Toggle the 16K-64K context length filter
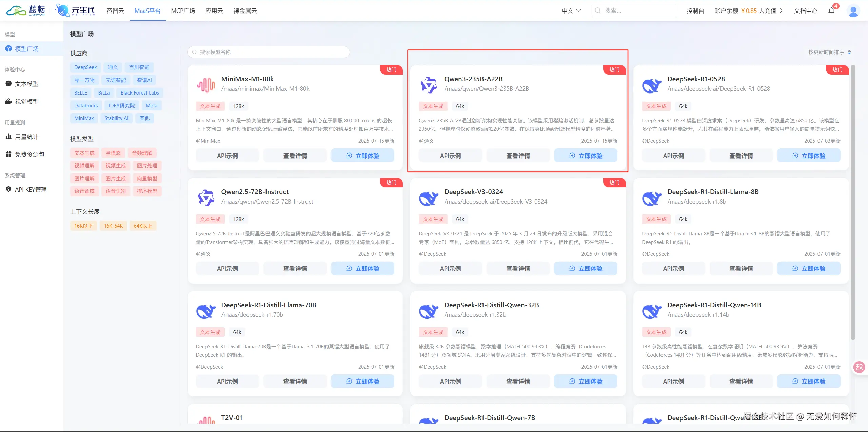Screen dimensions: 868x432 point(113,226)
